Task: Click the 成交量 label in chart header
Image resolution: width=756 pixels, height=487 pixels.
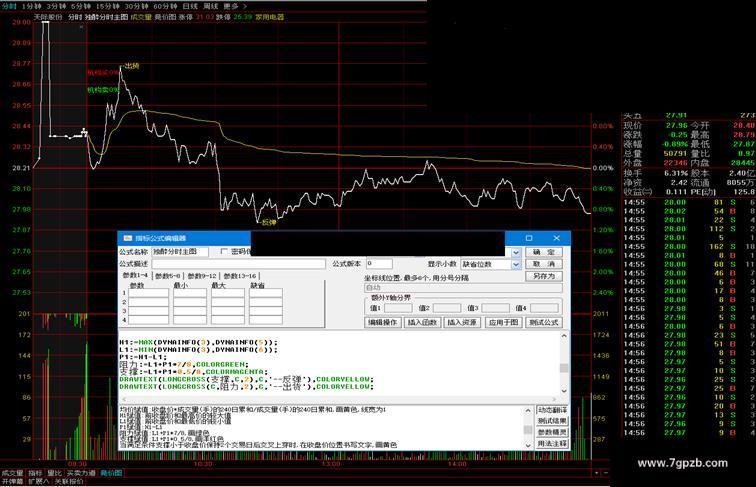Action: [x=141, y=17]
